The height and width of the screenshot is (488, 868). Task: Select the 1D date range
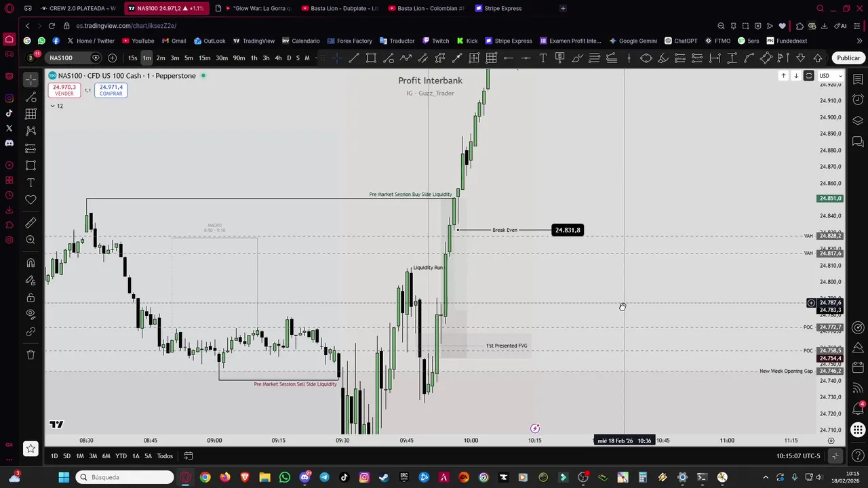coord(54,456)
